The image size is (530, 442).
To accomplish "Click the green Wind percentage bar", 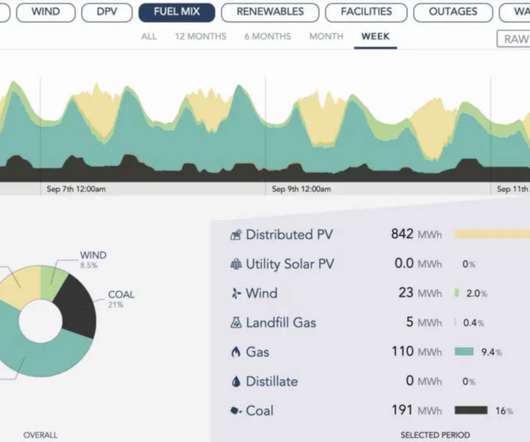I will tap(457, 293).
